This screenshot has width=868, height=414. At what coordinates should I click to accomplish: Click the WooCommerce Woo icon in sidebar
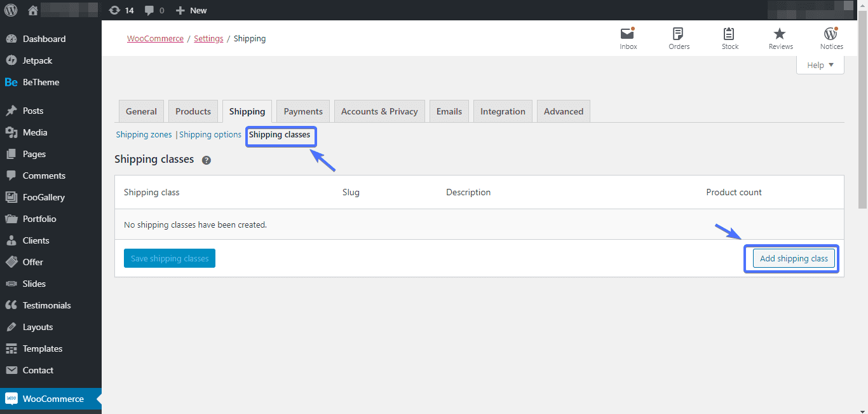pos(11,399)
